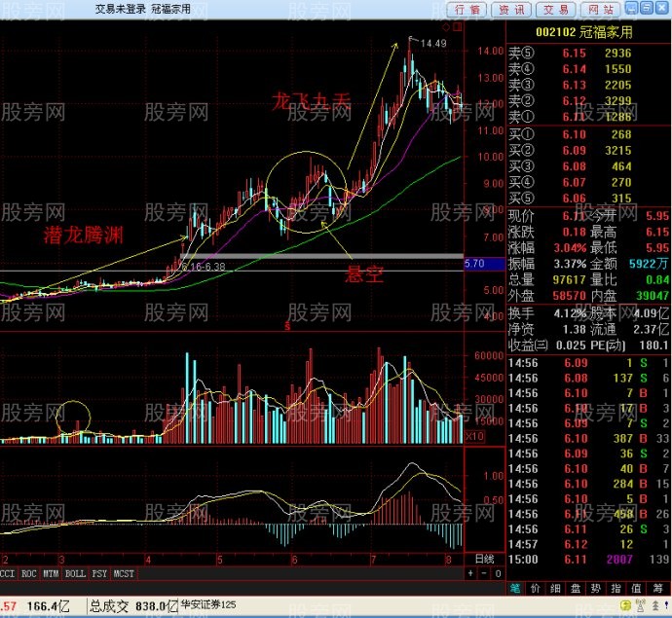Screen dimensions: 672x618
Task: Open the 交易 trading section
Action: point(556,10)
